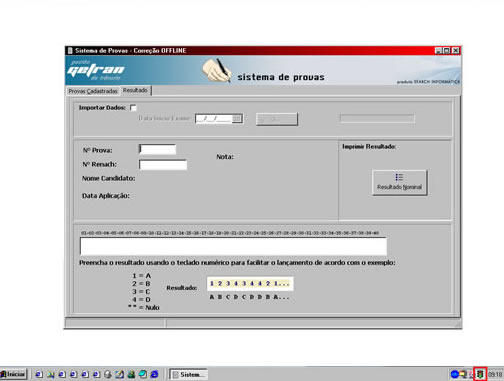Click the long answers entry field
Image resolution: width=504 pixels, height=381 pixels.
[x=233, y=246]
